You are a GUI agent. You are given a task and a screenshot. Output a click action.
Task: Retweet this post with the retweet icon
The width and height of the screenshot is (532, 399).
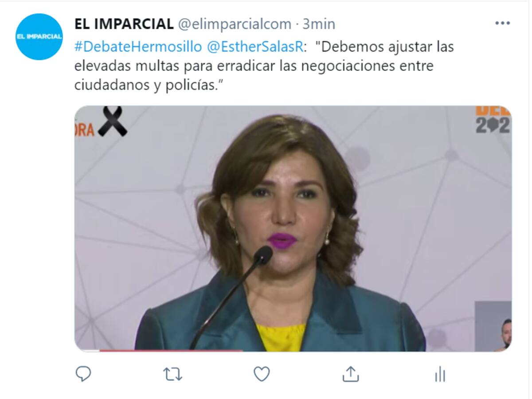[x=172, y=375]
